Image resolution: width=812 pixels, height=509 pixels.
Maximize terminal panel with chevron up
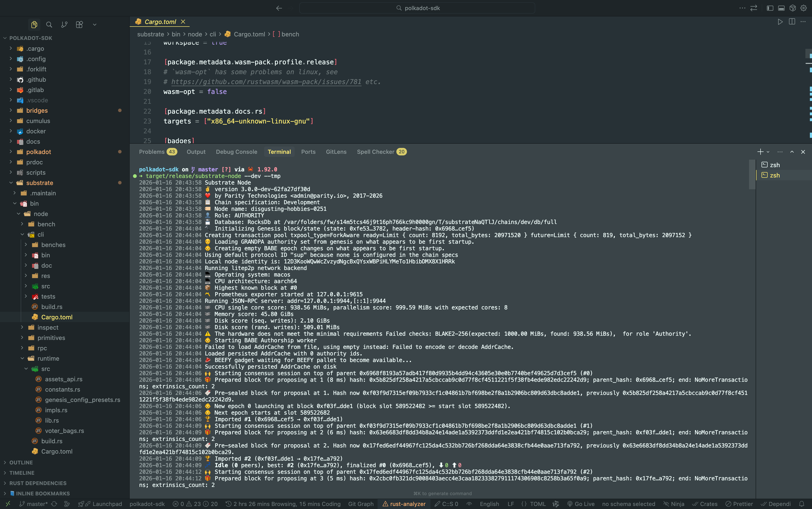(792, 152)
